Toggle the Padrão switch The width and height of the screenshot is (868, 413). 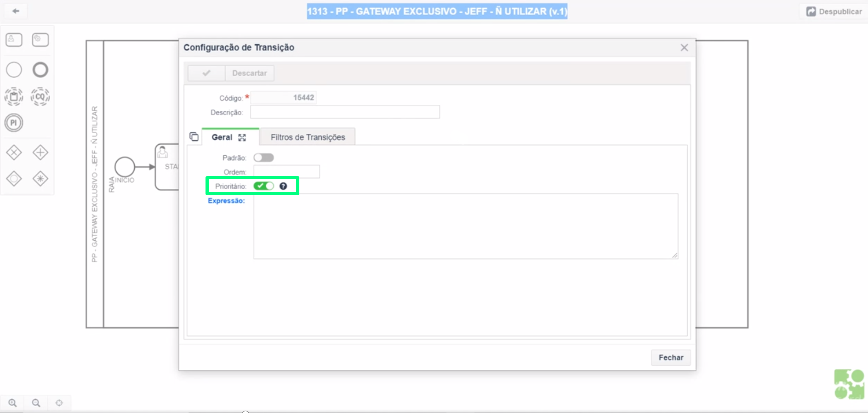(x=263, y=158)
